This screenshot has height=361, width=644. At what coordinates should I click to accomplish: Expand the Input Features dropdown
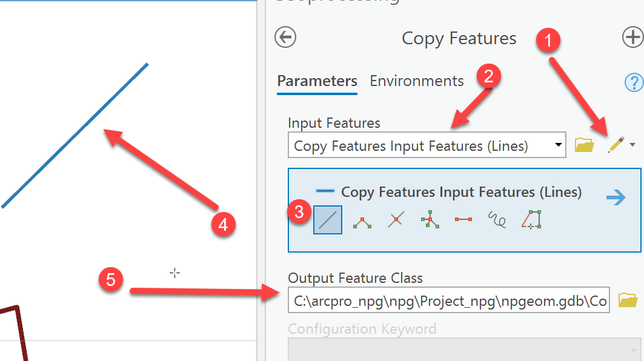click(x=557, y=145)
